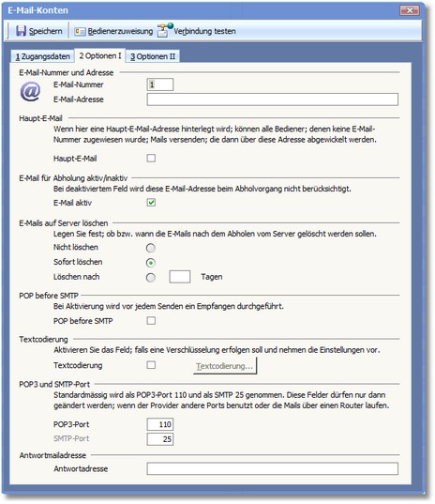Select the Nicht löschen radio option
The height and width of the screenshot is (504, 435).
tap(151, 248)
